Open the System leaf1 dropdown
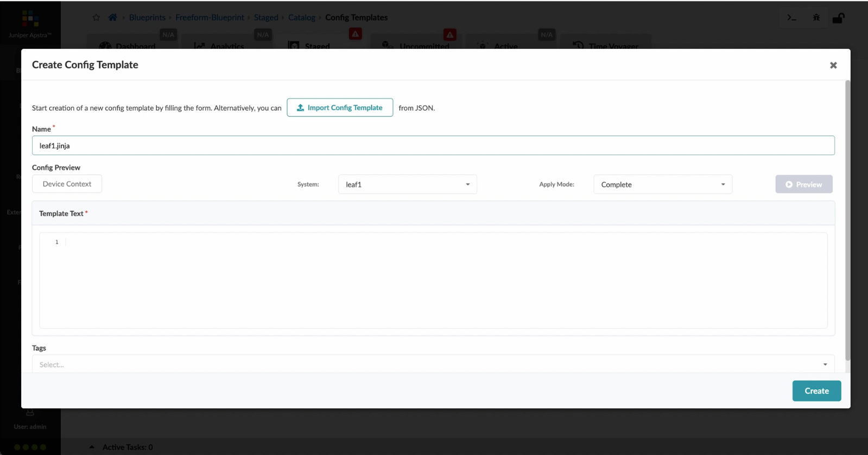 coord(408,184)
